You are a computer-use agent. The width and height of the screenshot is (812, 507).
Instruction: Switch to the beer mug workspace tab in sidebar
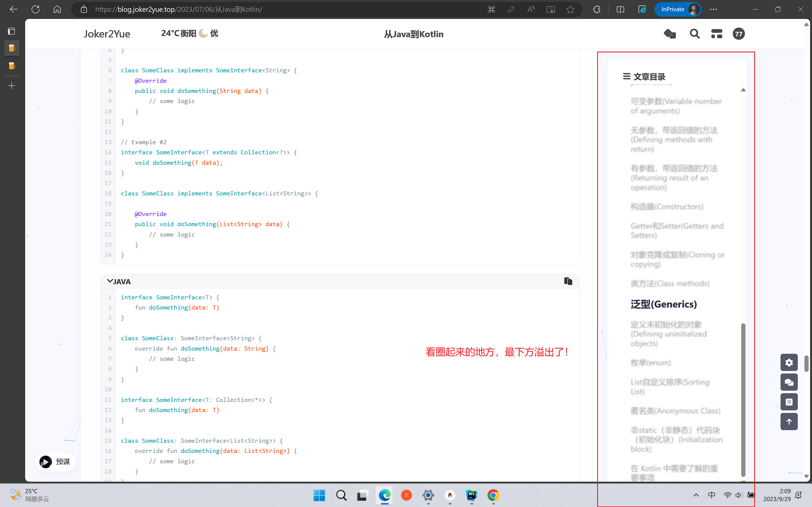11,48
